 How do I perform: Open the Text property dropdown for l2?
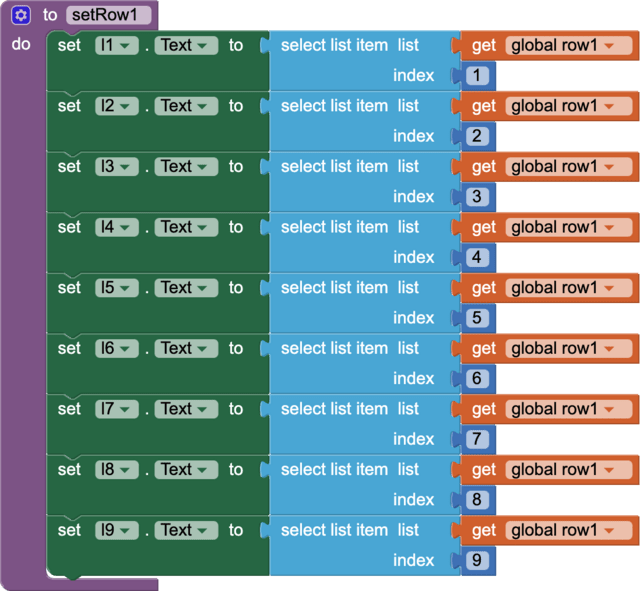[186, 106]
